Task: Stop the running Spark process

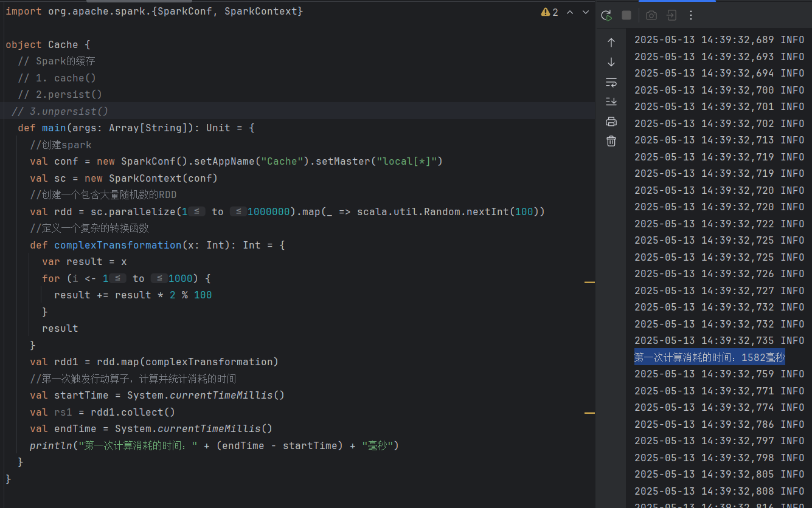Action: point(627,15)
